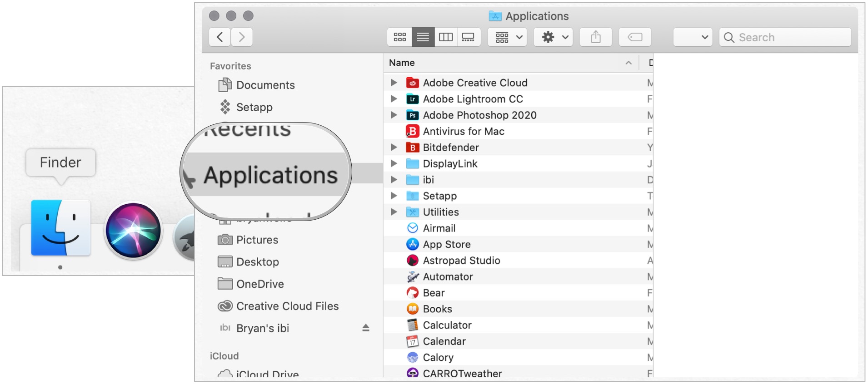868x384 pixels.
Task: Open the gear action menu
Action: [x=554, y=37]
